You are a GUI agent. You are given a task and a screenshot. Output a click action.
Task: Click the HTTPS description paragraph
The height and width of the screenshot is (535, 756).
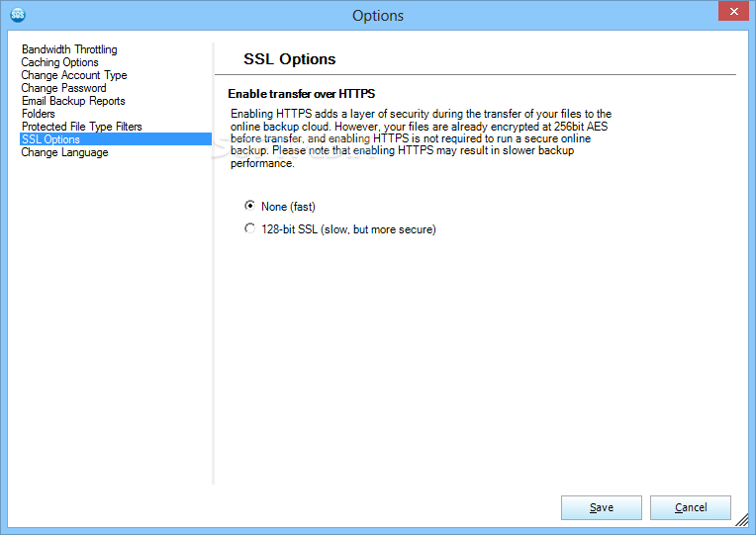tap(421, 138)
